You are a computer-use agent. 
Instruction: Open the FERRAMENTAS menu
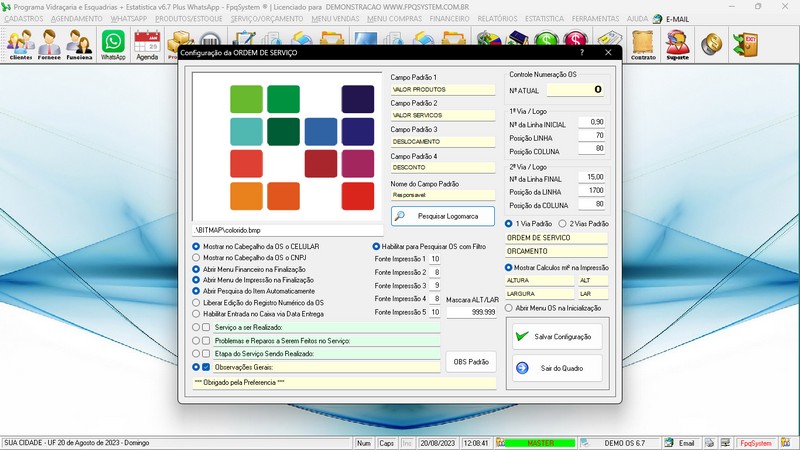pos(595,19)
